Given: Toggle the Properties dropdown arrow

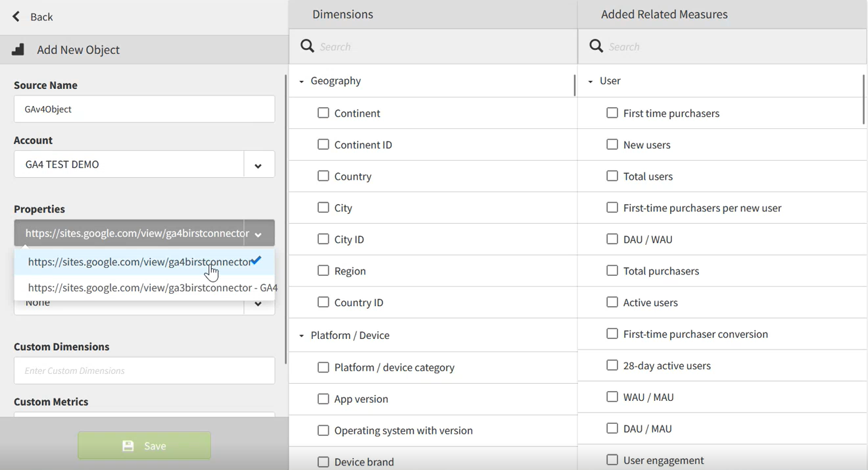Looking at the screenshot, I should click(258, 234).
